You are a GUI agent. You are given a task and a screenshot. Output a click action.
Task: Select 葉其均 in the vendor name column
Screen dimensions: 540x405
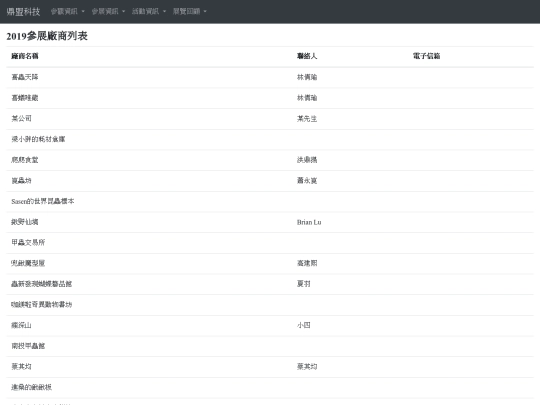21,366
